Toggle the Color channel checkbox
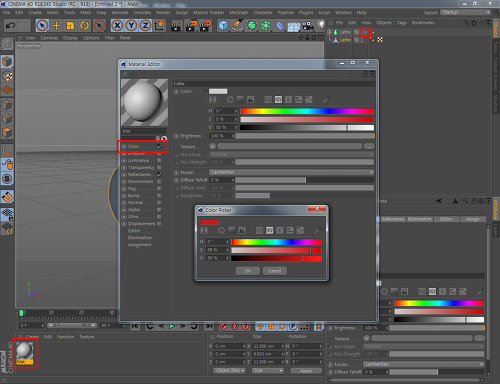Image resolution: width=500 pixels, height=384 pixels. pos(159,146)
